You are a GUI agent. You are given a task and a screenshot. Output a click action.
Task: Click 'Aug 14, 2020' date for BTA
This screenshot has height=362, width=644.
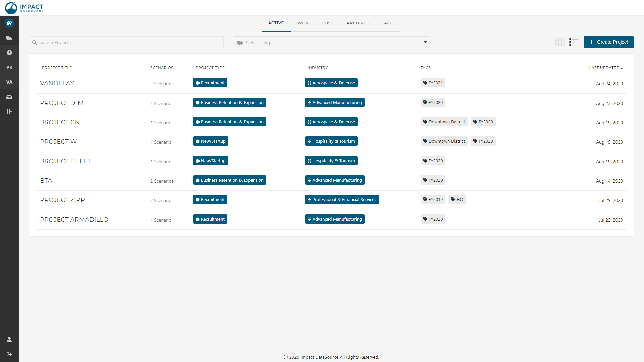point(609,181)
